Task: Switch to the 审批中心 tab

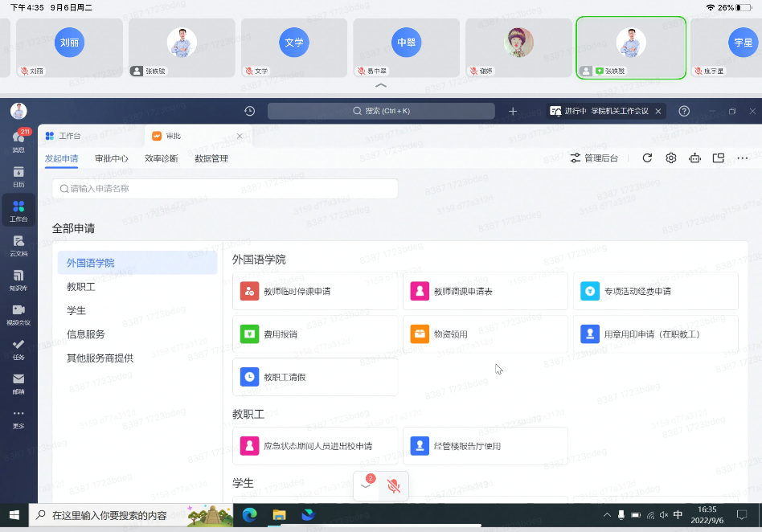Action: 113,158
